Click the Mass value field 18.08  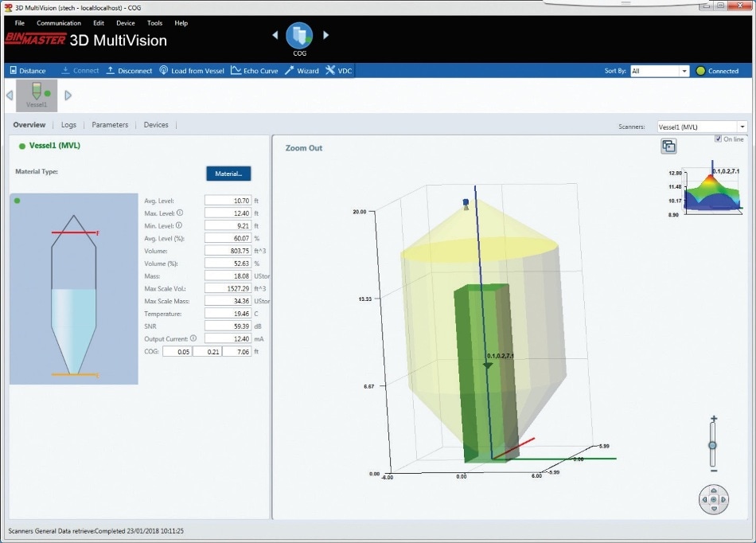(x=228, y=275)
